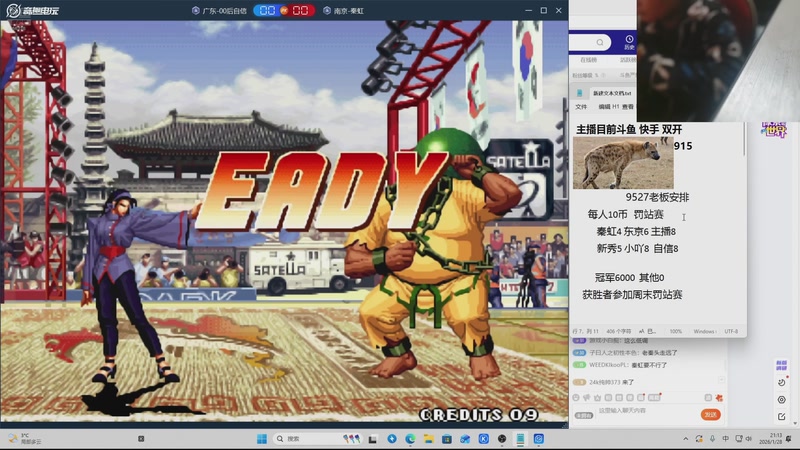The height and width of the screenshot is (450, 800).
Task: Open the Microsoft Store taskbar icon
Action: [x=447, y=439]
